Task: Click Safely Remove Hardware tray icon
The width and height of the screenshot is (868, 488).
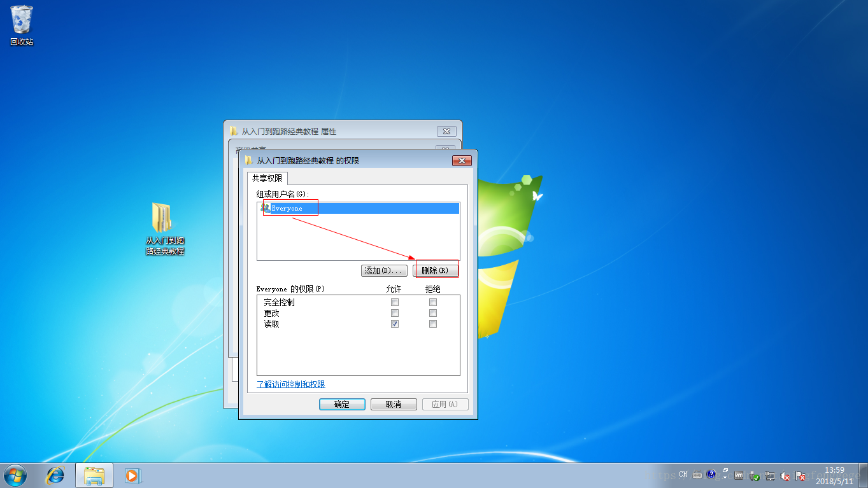Action: (755, 475)
